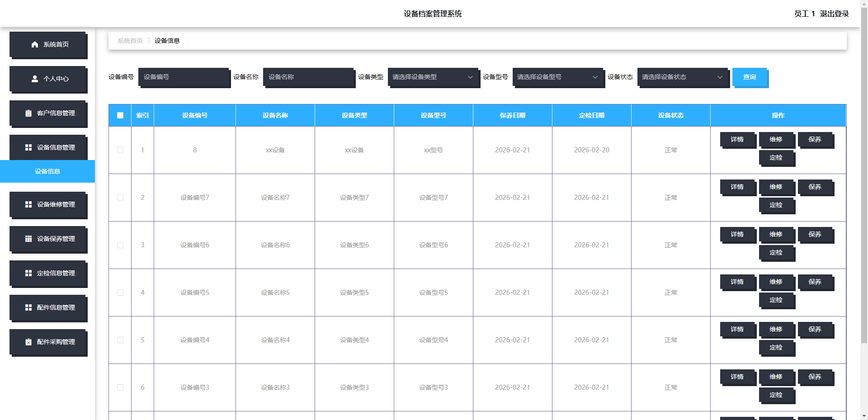The height and width of the screenshot is (420, 868).
Task: Expand the 定检信息管理 menu
Action: (47, 273)
